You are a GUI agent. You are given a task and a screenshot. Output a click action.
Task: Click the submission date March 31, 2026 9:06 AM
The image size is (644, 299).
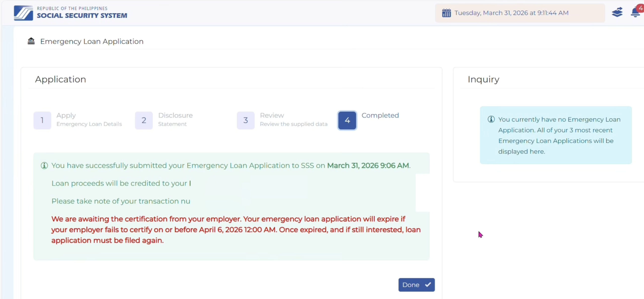(368, 165)
